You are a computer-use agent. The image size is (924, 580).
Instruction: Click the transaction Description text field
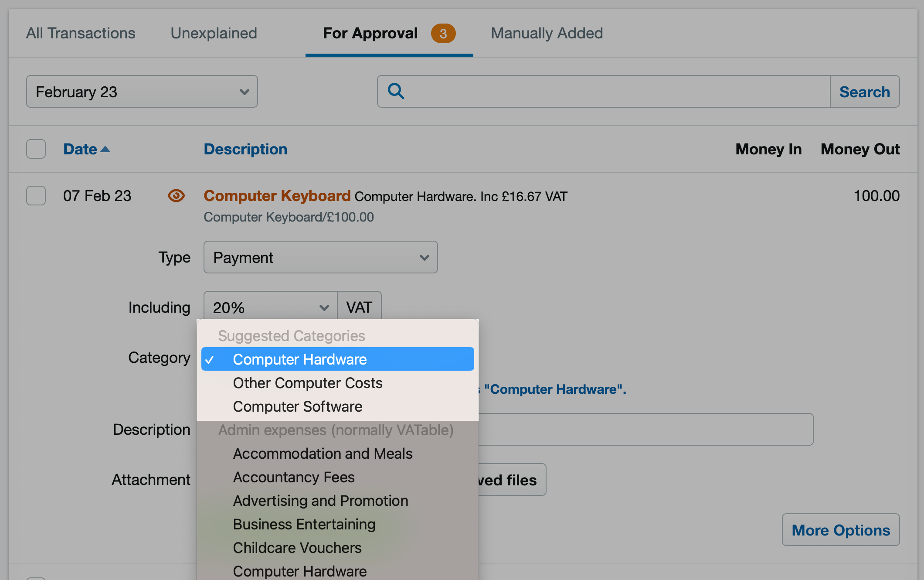[645, 430]
